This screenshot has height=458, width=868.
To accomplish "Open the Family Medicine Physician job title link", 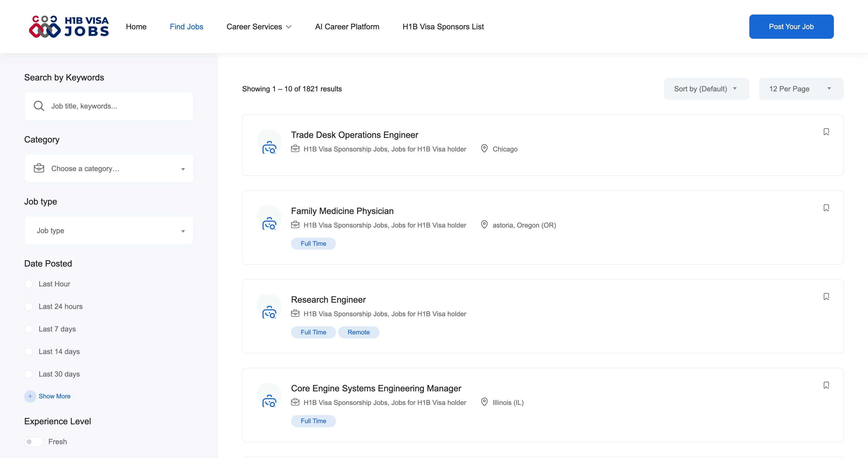I will pyautogui.click(x=342, y=211).
